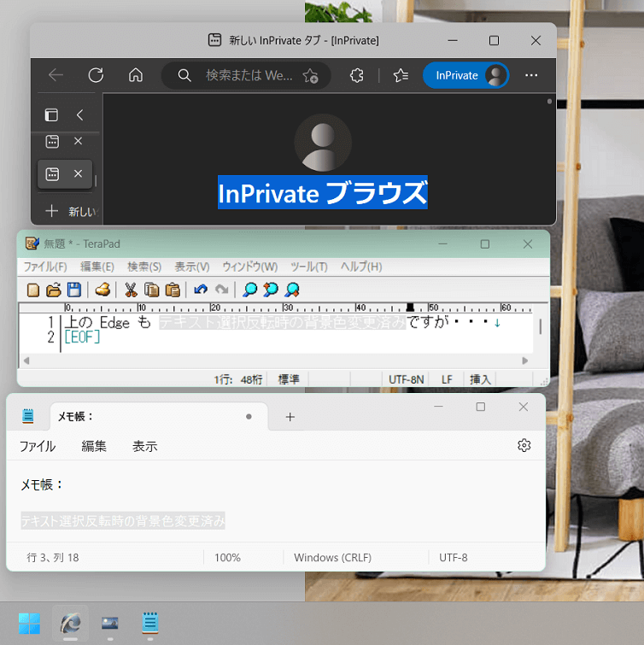This screenshot has width=644, height=645.
Task: Click the TeraPad horizontal scrollbar left arrow
Action: [x=26, y=361]
